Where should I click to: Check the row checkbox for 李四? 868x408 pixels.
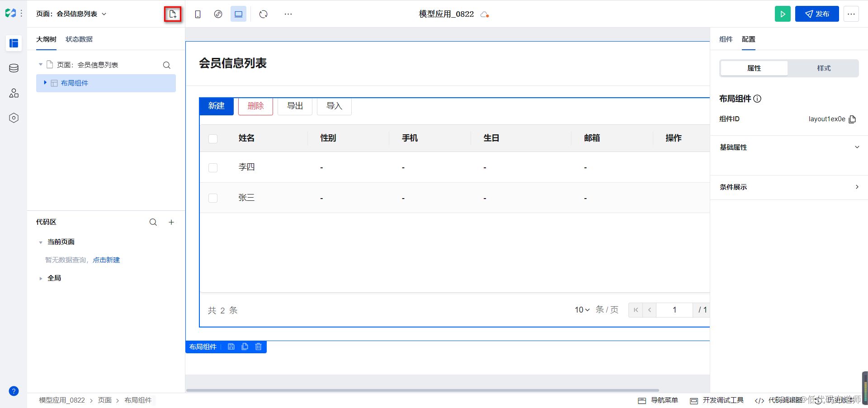[213, 168]
